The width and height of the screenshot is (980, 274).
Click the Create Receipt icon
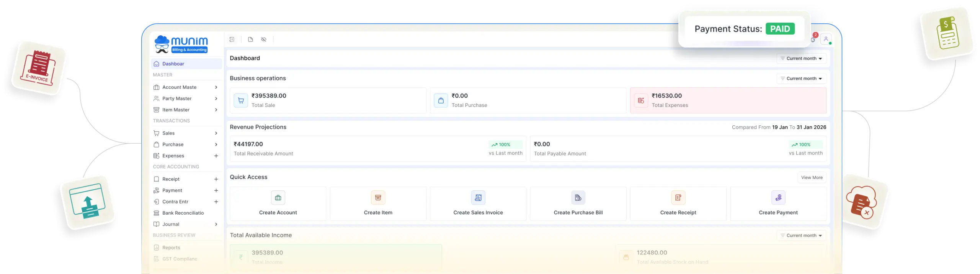tap(678, 198)
